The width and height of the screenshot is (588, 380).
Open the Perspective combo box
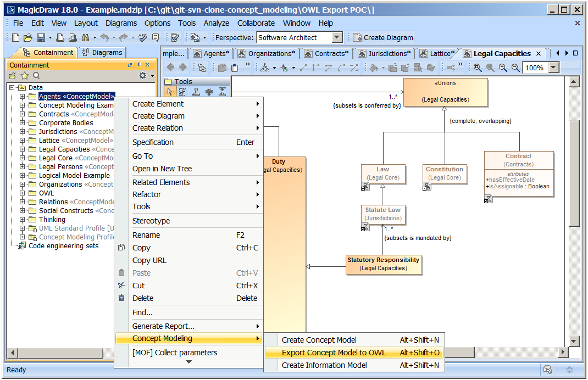[x=337, y=37]
